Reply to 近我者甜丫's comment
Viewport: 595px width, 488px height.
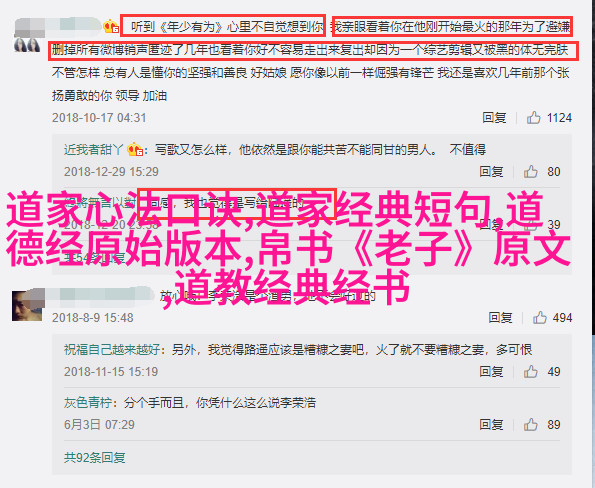tap(491, 172)
